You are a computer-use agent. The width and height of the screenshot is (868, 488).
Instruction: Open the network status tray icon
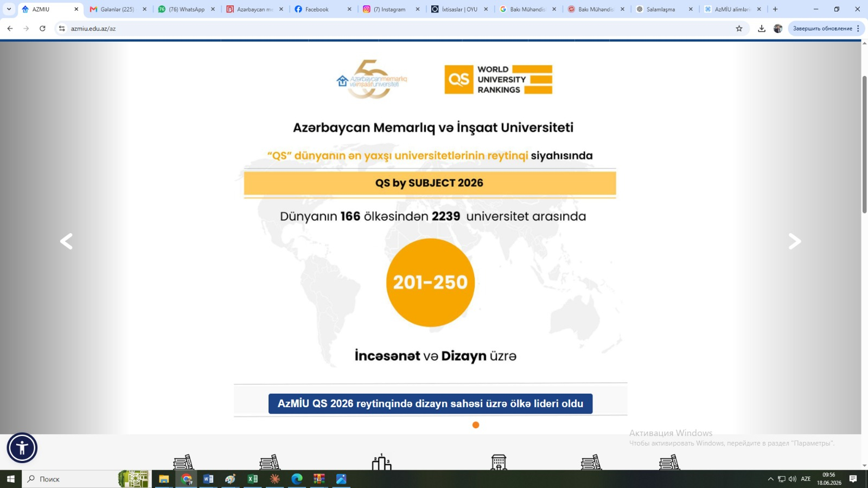tap(782, 479)
